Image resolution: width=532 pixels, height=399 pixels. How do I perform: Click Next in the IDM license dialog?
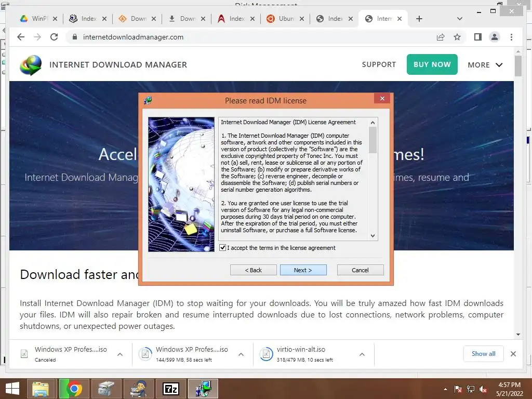coord(303,270)
